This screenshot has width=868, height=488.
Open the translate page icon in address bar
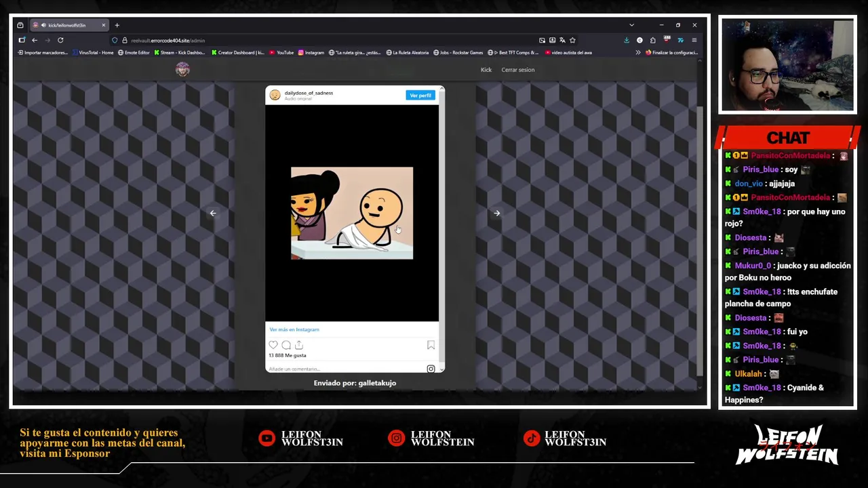[562, 40]
